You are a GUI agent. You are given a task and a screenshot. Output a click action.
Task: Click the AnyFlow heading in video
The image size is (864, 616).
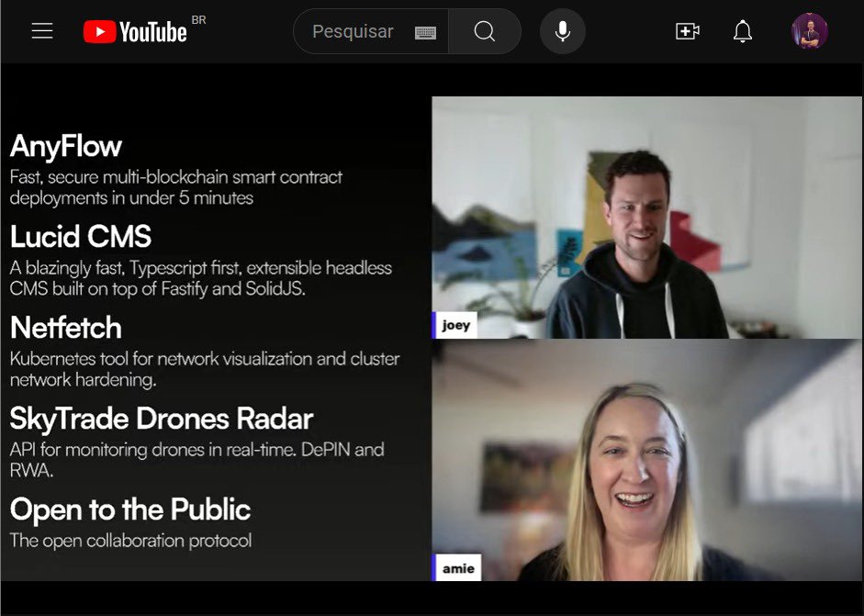[x=66, y=147]
